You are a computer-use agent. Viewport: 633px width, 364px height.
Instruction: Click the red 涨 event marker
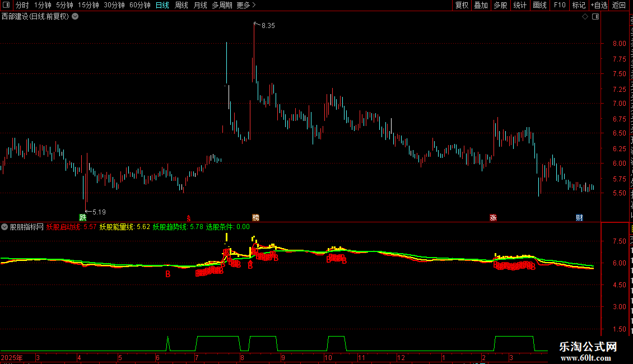(493, 217)
